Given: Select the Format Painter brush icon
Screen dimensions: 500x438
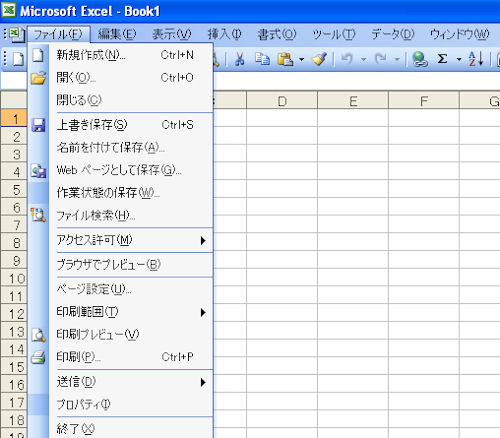Looking at the screenshot, I should coord(319,59).
